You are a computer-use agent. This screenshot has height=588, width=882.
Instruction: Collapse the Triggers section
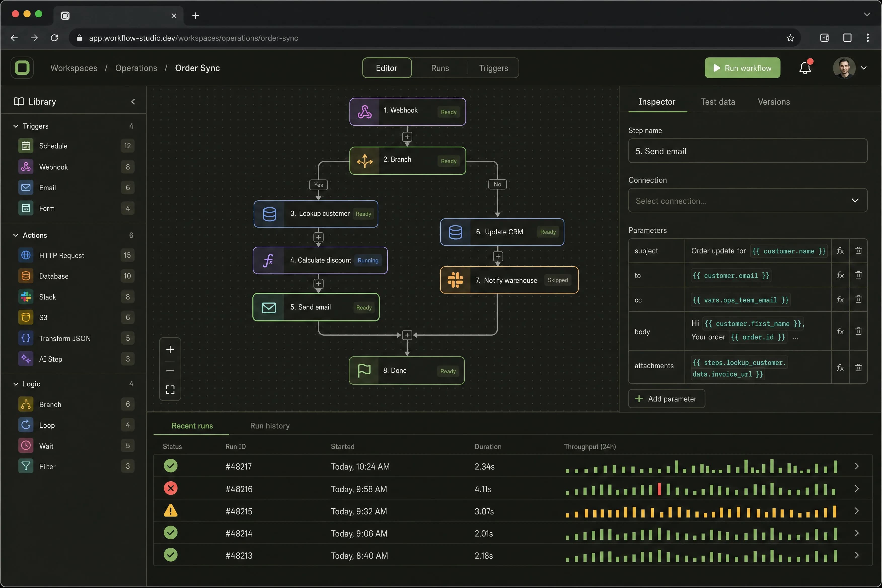click(x=16, y=126)
